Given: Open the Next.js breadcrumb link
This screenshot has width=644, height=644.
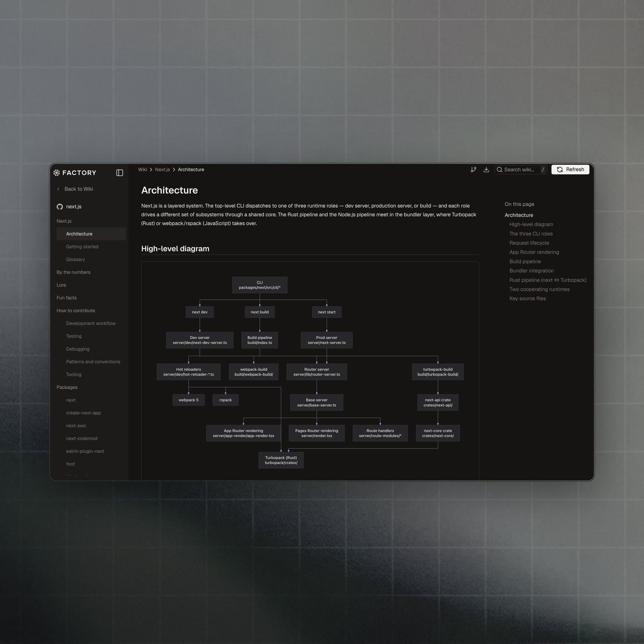Looking at the screenshot, I should [162, 169].
